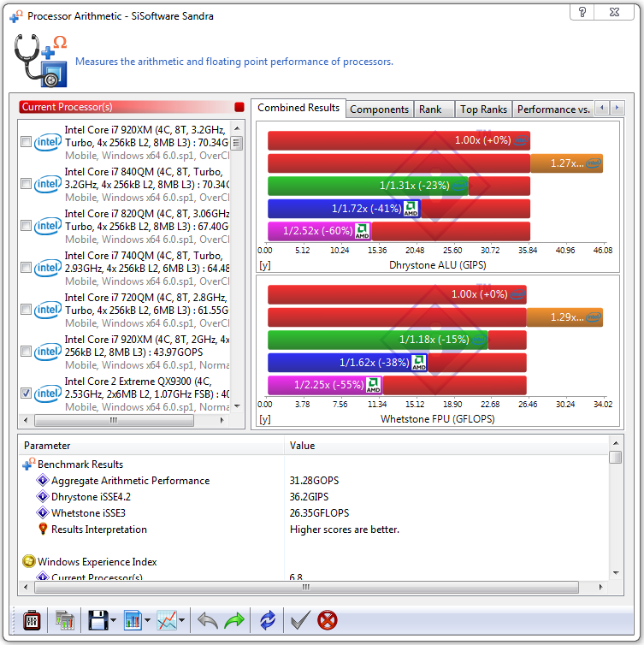Click processor list scroll down arrow

pos(237,406)
